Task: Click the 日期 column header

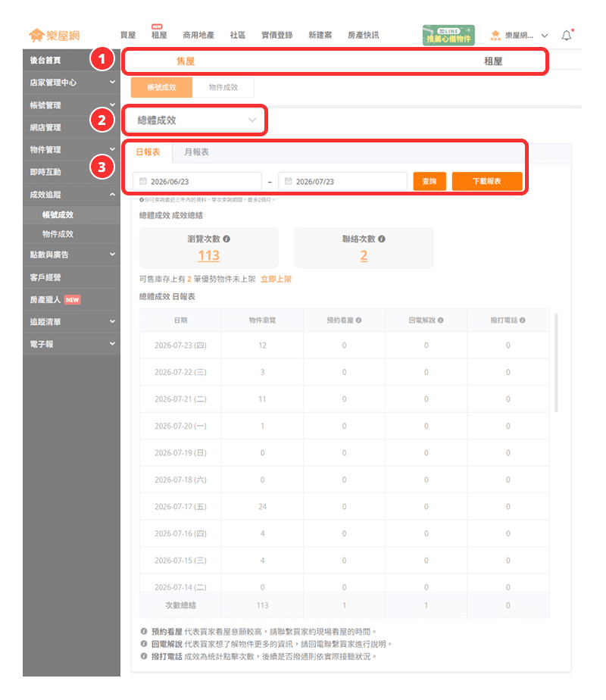Action: [180, 320]
